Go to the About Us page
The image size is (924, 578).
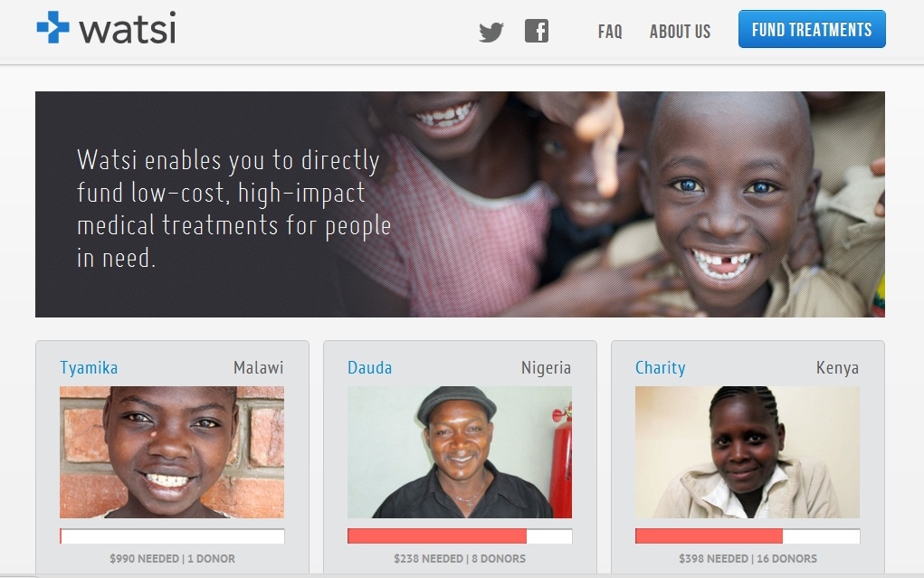[x=680, y=32]
